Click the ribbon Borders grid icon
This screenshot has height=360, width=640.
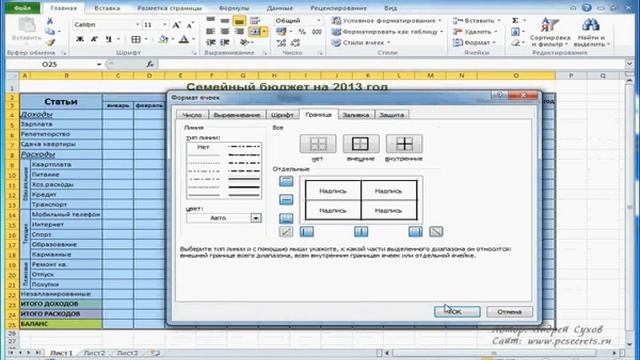[136, 40]
